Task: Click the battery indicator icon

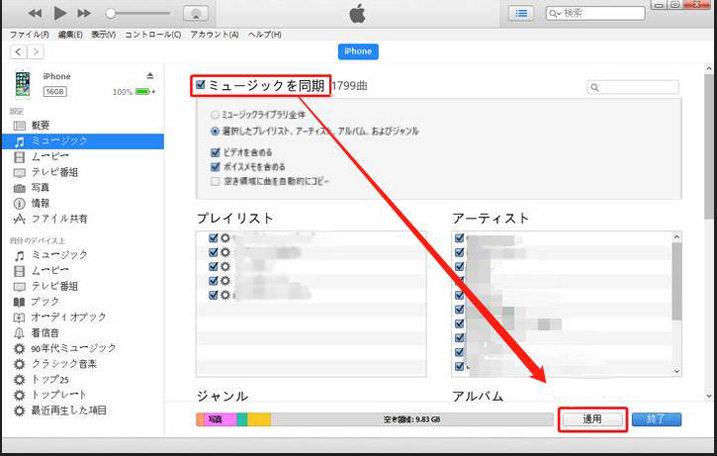Action: [143, 92]
